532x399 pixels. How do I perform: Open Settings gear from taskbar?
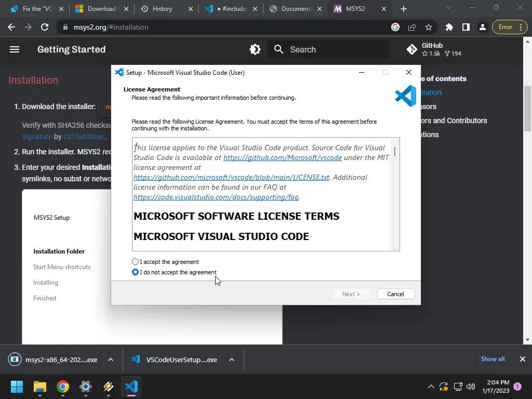pyautogui.click(x=86, y=387)
